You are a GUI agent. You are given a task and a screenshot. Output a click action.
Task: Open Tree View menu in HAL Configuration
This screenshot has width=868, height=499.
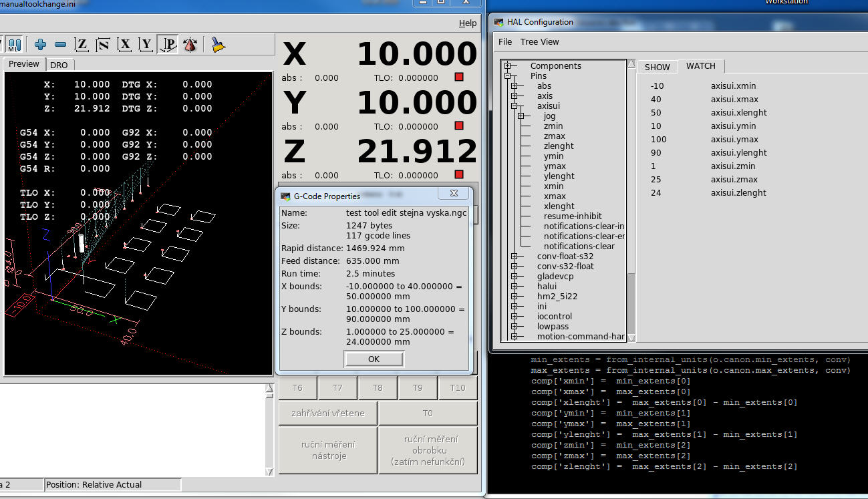pos(540,41)
